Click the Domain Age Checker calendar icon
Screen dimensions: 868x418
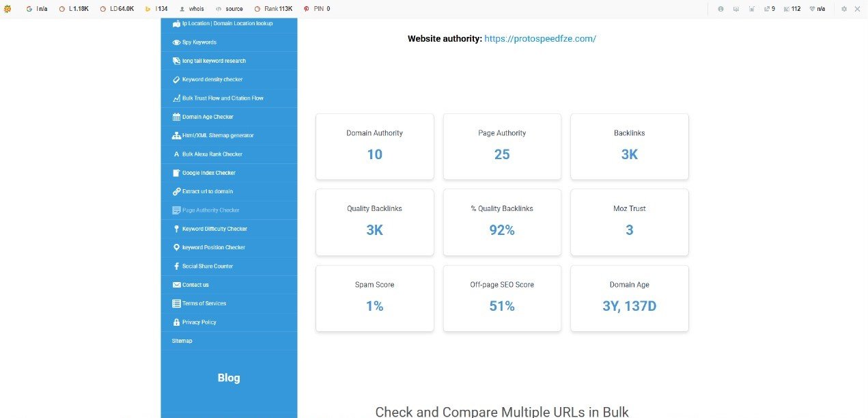point(176,117)
